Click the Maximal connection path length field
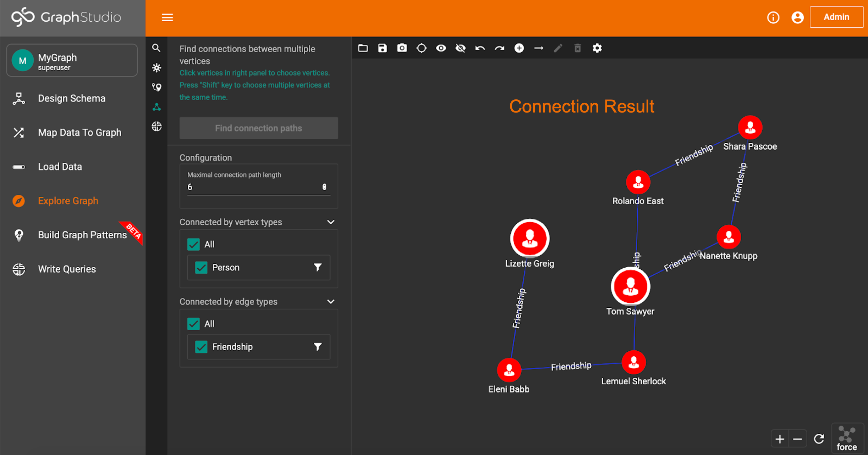This screenshot has height=455, width=868. [x=254, y=187]
